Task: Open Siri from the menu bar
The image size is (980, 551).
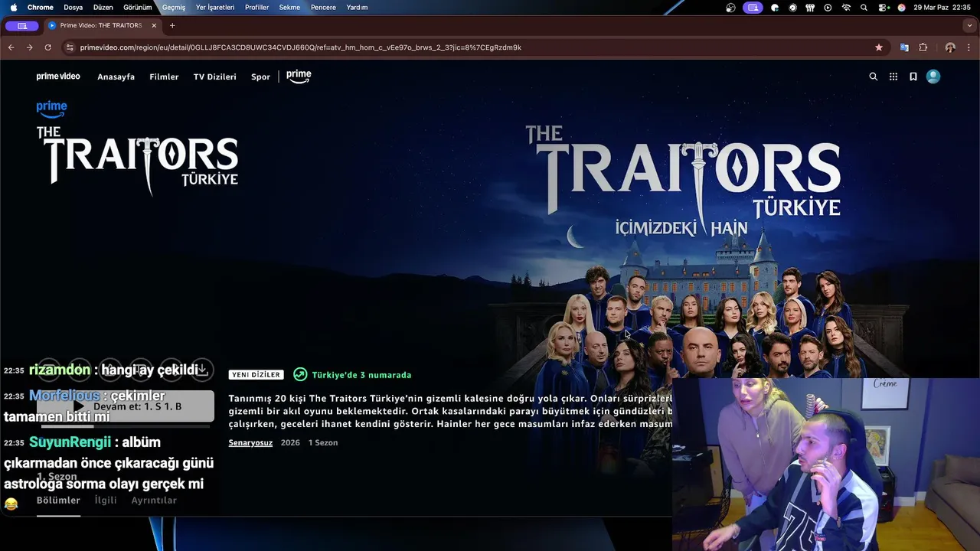Action: 902,8
